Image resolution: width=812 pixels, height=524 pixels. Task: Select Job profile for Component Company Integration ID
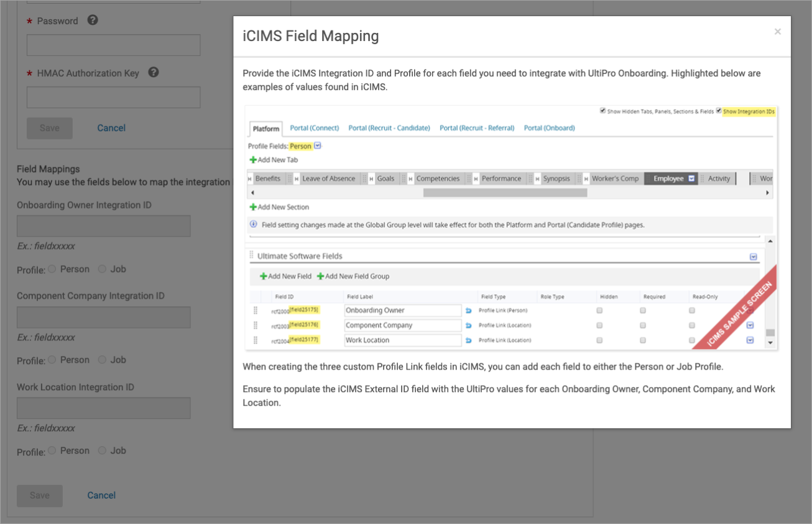click(x=102, y=360)
